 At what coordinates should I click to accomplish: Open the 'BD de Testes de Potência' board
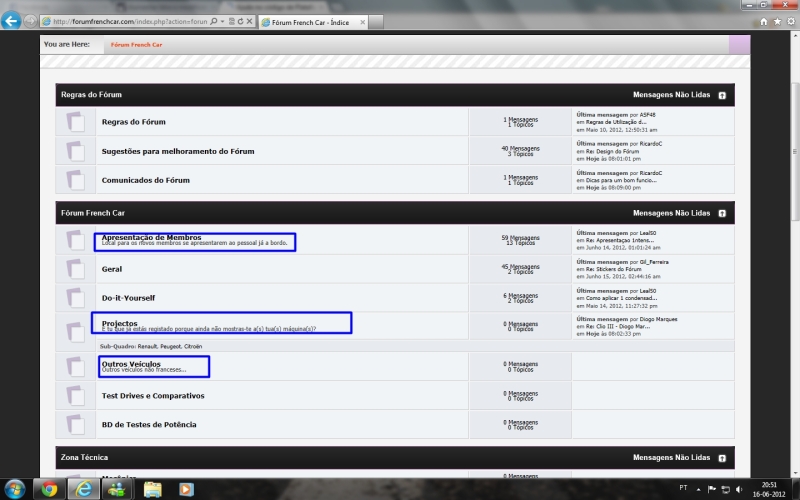coord(149,424)
